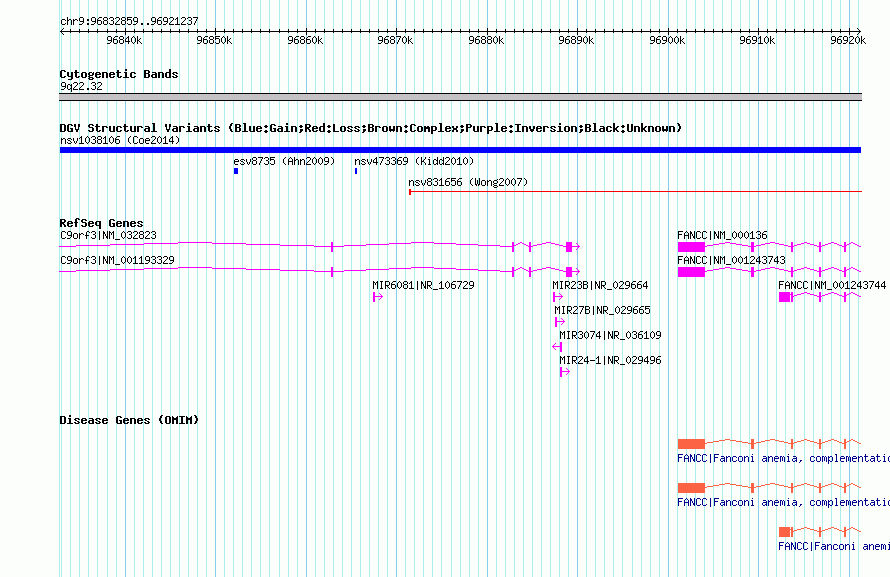The image size is (890, 577).
Task: Click the Disease Genes (OMIM) track title
Action: point(129,420)
